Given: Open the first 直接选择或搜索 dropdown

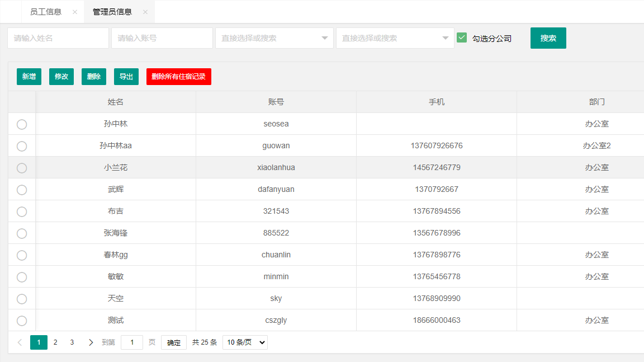Looking at the screenshot, I should point(274,38).
